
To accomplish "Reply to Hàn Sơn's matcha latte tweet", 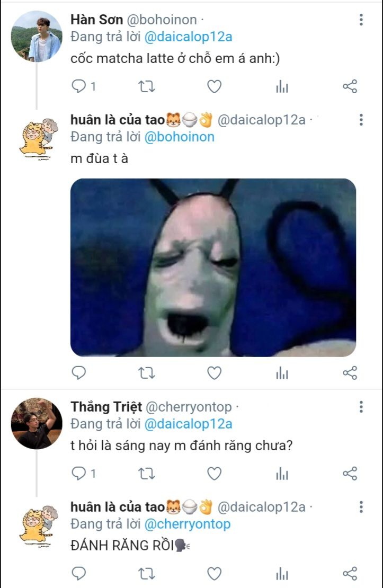I will click(78, 86).
